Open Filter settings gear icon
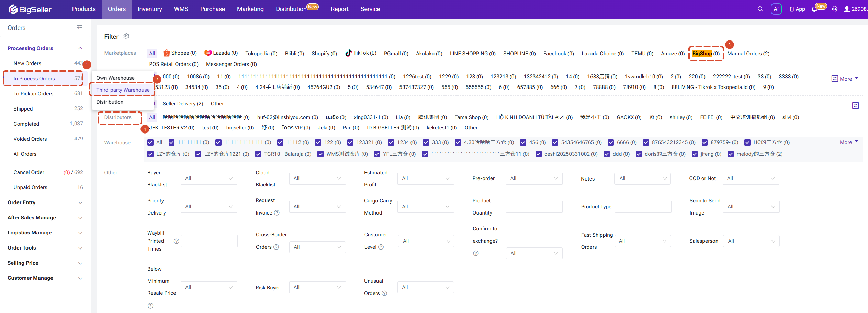Viewport: 868px width, 313px height. click(126, 36)
